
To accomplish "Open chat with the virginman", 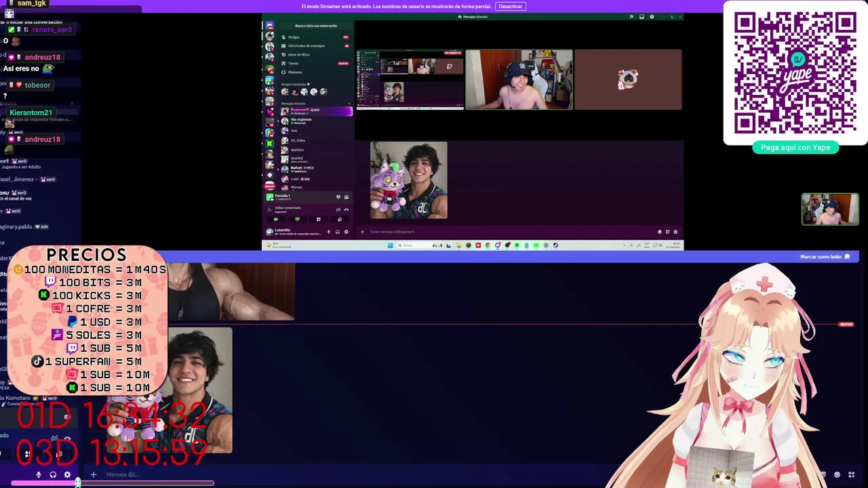I will [316, 121].
